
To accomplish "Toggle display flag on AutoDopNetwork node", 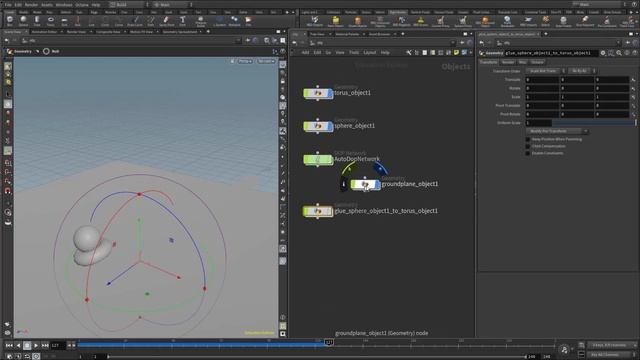I will 331,160.
